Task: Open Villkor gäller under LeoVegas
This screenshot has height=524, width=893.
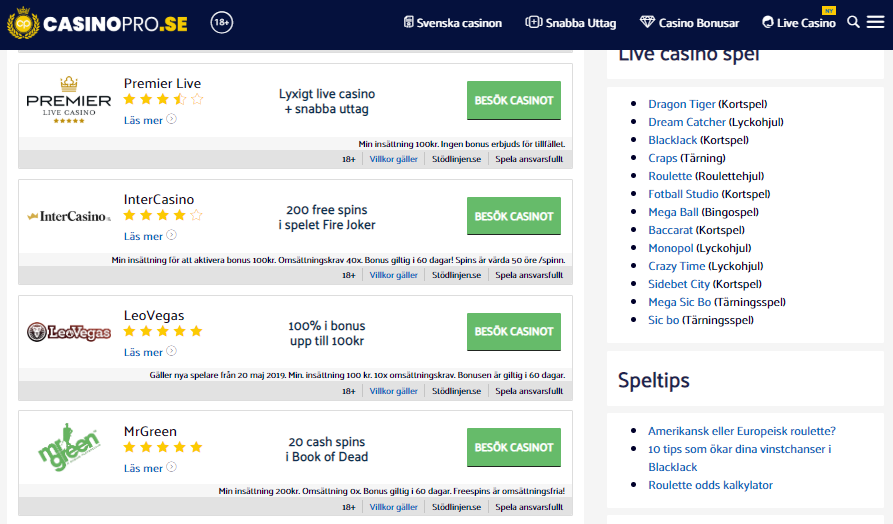Action: click(394, 391)
